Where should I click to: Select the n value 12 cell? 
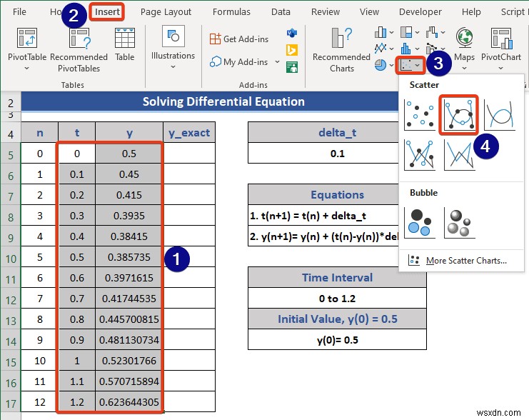point(40,402)
